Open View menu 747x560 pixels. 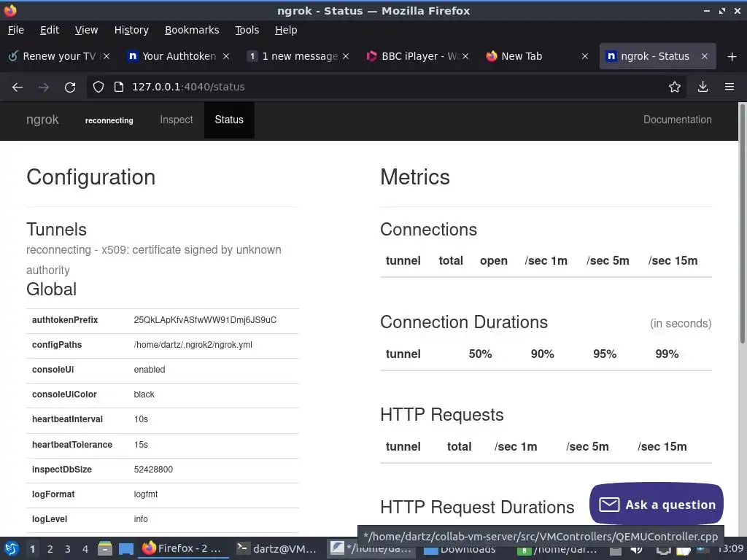(x=86, y=30)
